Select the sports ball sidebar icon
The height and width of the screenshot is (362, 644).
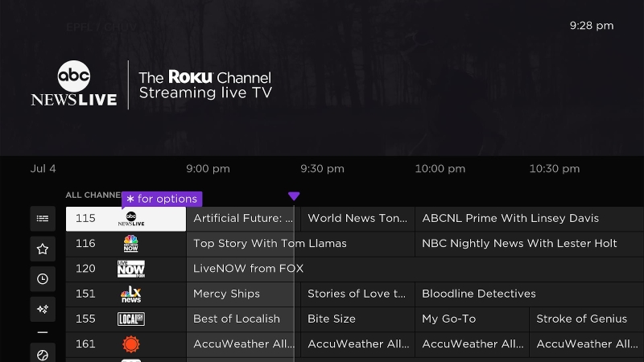[43, 354]
